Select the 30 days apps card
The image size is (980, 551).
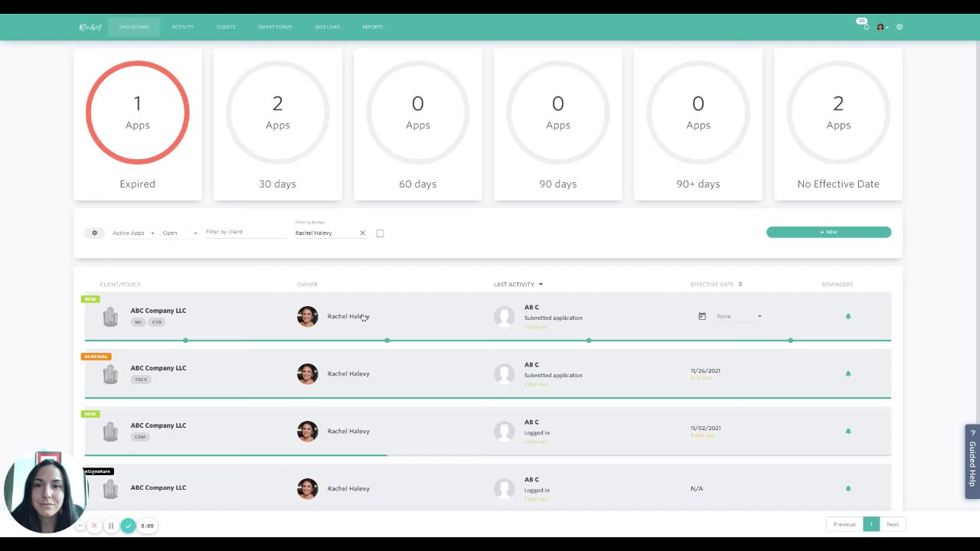278,124
